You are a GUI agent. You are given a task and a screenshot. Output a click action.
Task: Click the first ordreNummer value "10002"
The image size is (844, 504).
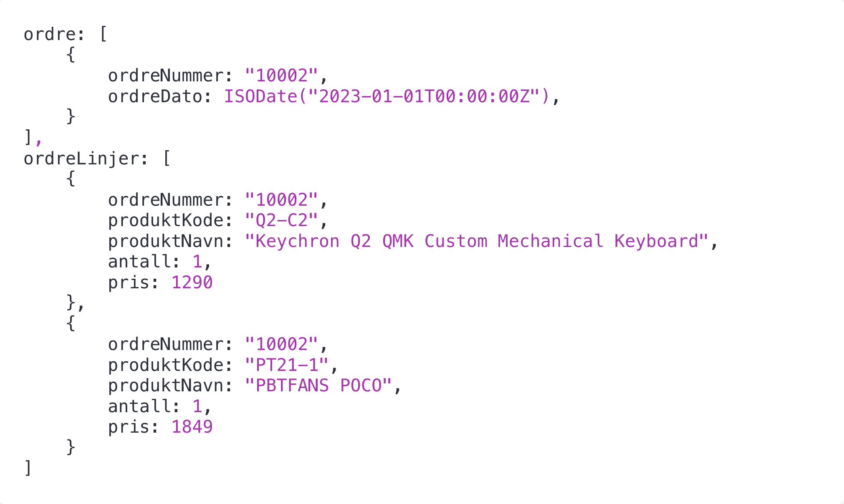[282, 76]
